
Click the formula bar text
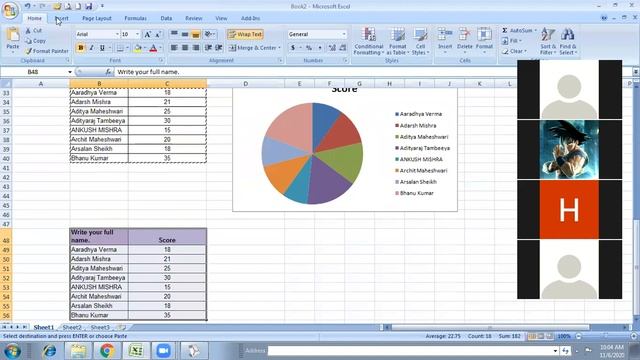click(148, 72)
